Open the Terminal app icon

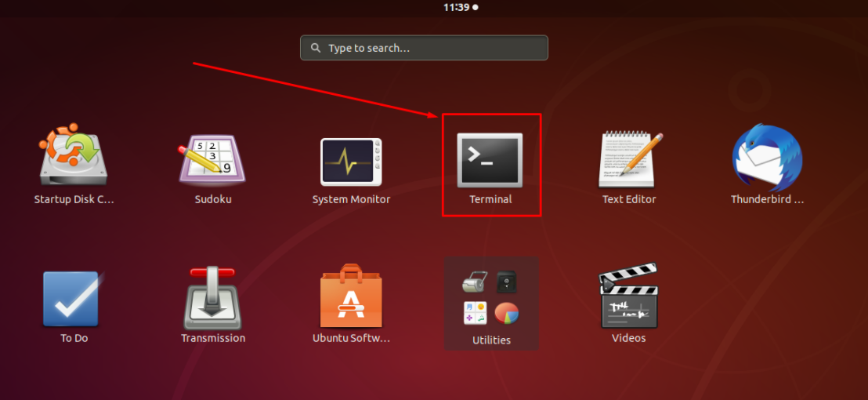click(490, 160)
